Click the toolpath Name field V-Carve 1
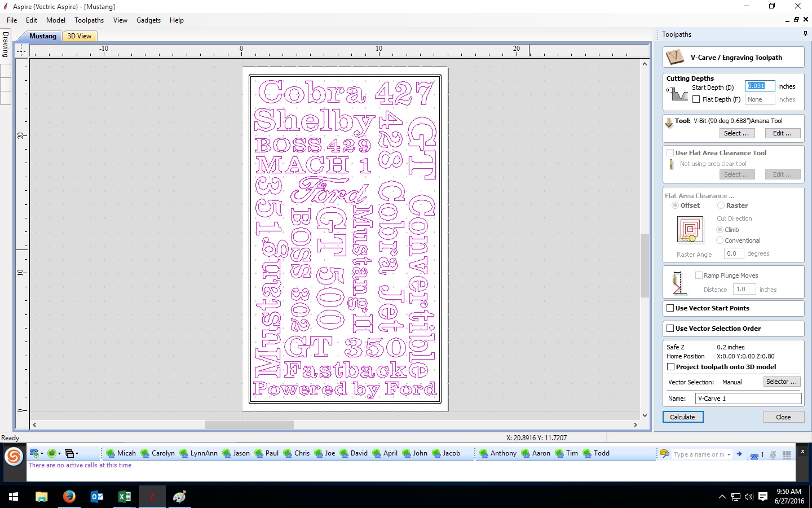This screenshot has height=508, width=812. [x=748, y=398]
